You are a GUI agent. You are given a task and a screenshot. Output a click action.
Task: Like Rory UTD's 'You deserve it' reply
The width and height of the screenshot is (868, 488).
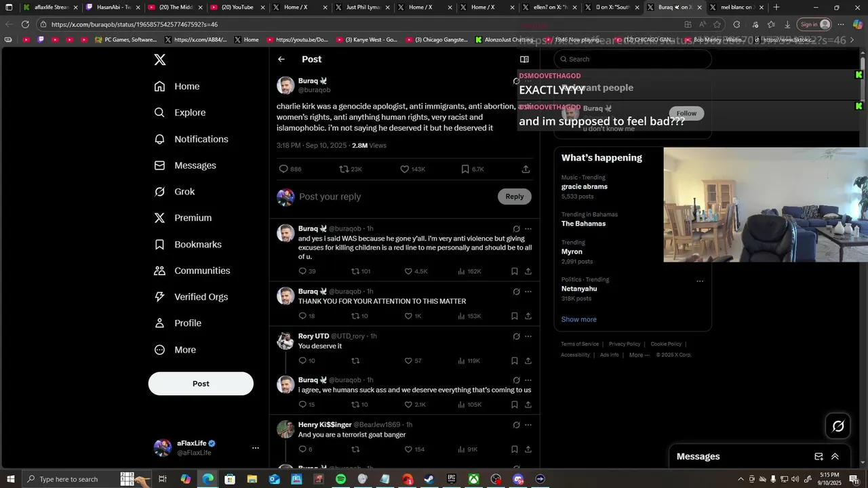pos(408,361)
